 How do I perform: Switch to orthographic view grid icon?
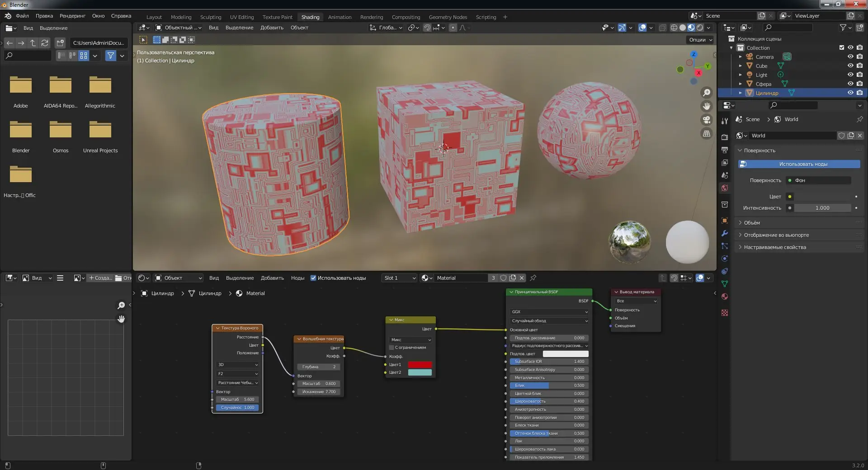coord(706,134)
